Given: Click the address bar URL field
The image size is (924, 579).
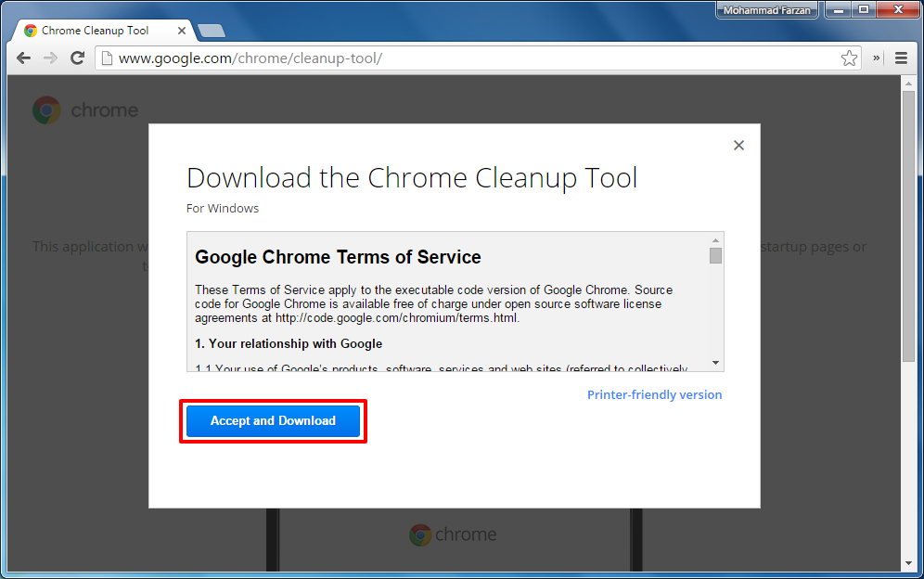Looking at the screenshot, I should [x=478, y=58].
